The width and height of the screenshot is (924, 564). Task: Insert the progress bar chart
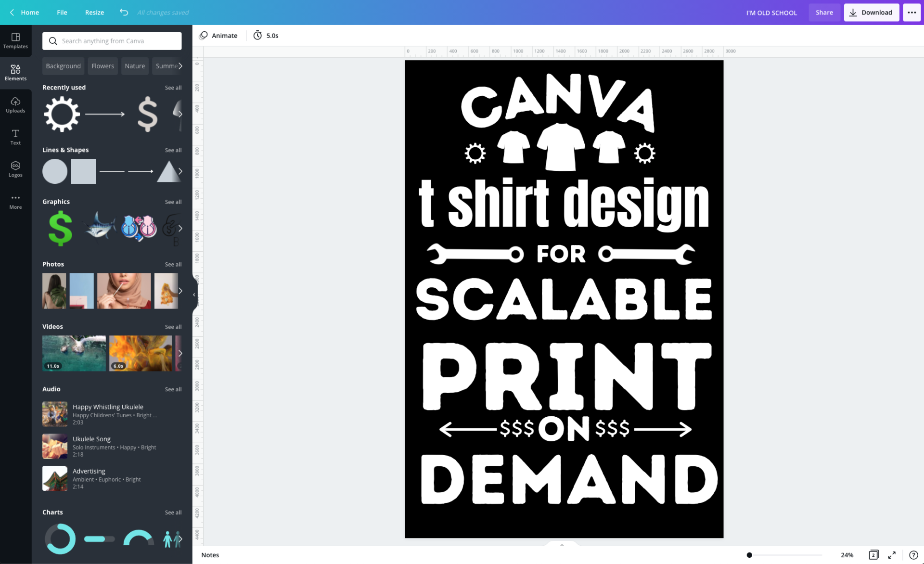(x=99, y=539)
